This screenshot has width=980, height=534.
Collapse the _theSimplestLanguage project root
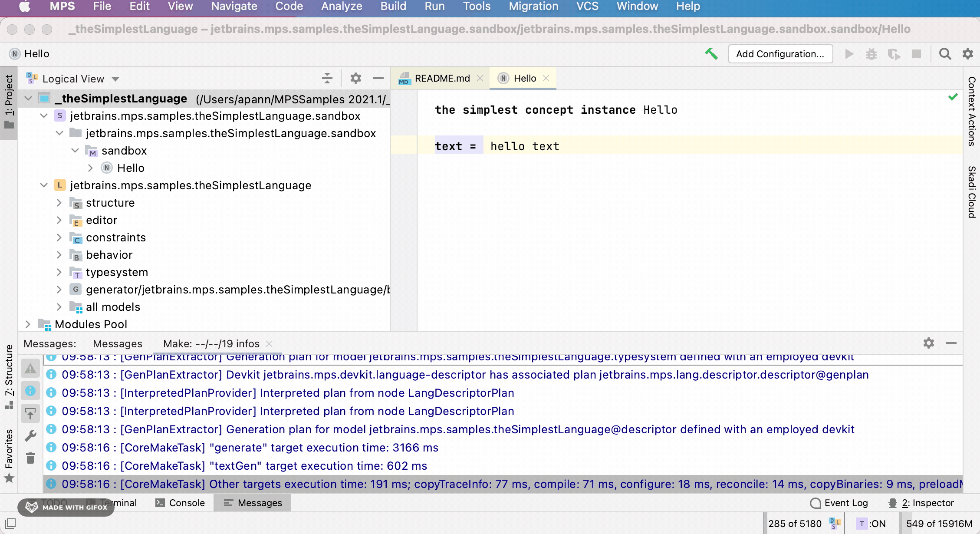click(28, 99)
